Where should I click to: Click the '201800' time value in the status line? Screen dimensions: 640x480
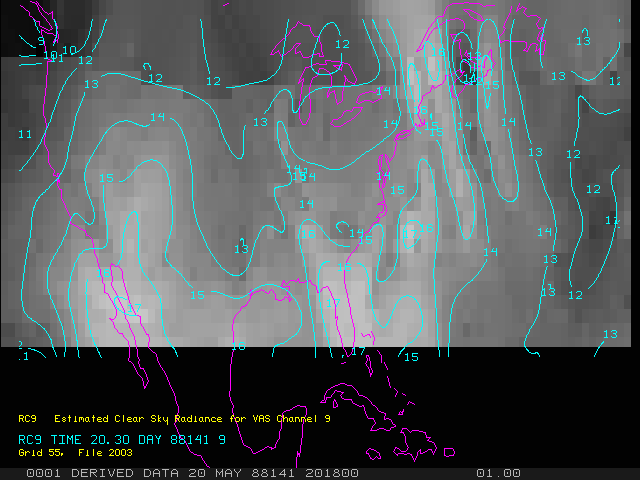[334, 472]
